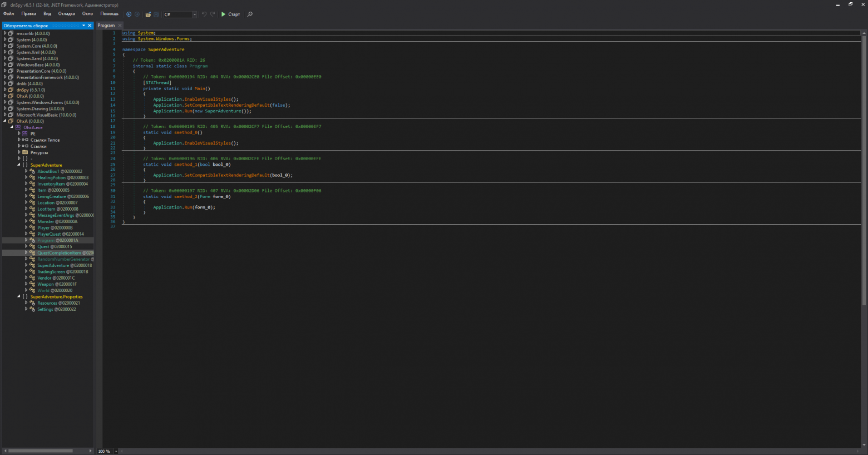Viewport: 868px width, 455px height.
Task: Click the AboutBox1 class icon
Action: pyautogui.click(x=32, y=171)
